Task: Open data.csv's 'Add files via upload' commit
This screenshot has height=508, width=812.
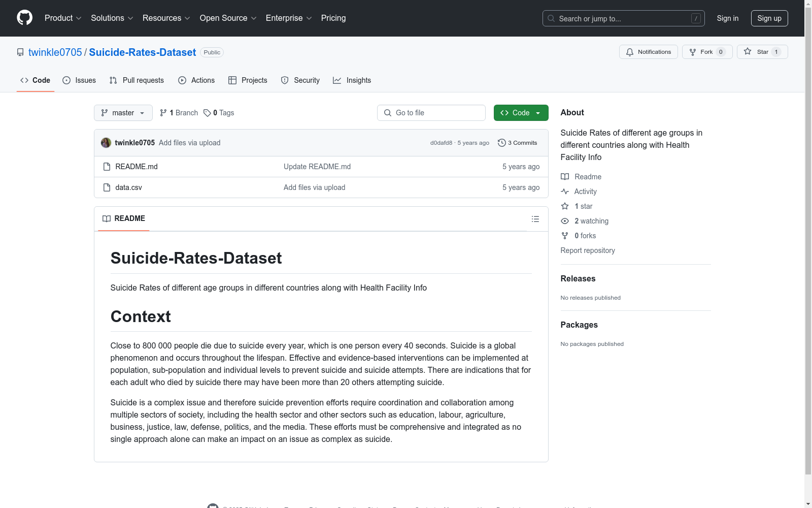Action: pyautogui.click(x=315, y=187)
